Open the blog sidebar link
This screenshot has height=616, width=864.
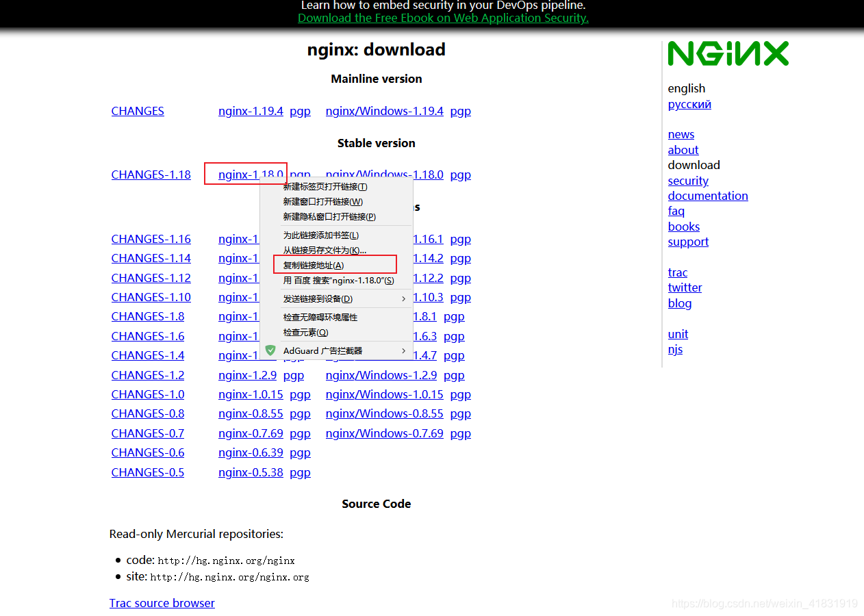(680, 303)
